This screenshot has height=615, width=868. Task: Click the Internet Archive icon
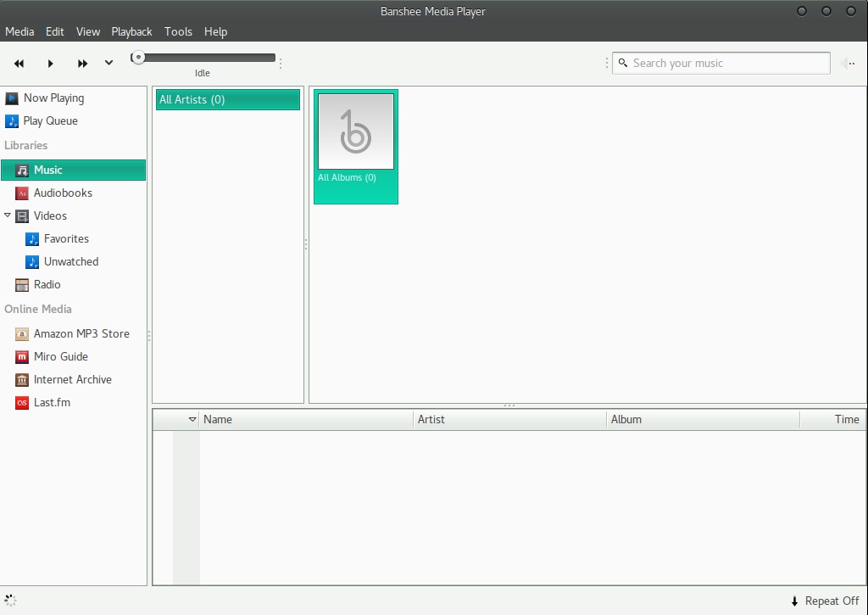tap(22, 380)
